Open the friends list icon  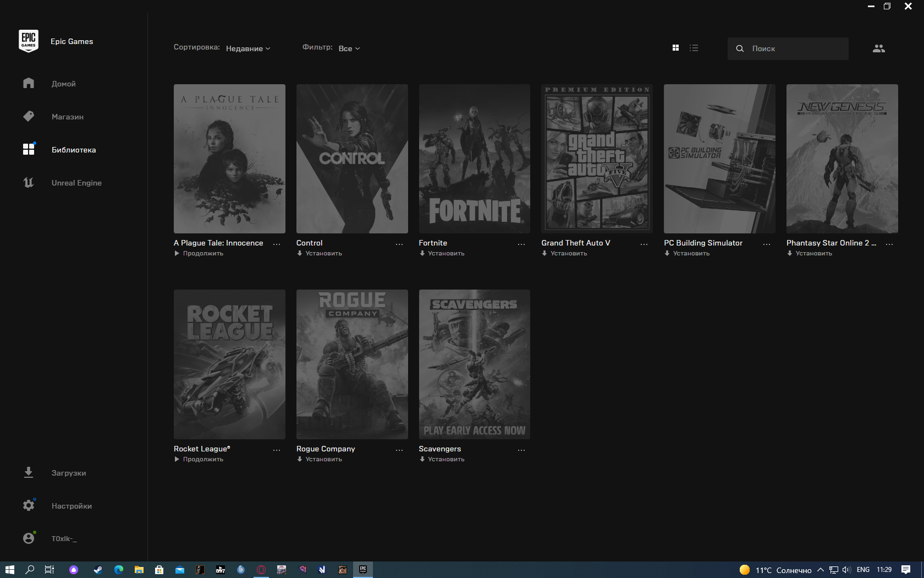click(x=879, y=48)
